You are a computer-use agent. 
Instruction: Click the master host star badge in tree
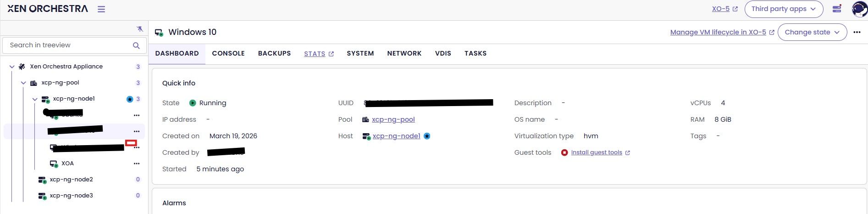(130, 99)
